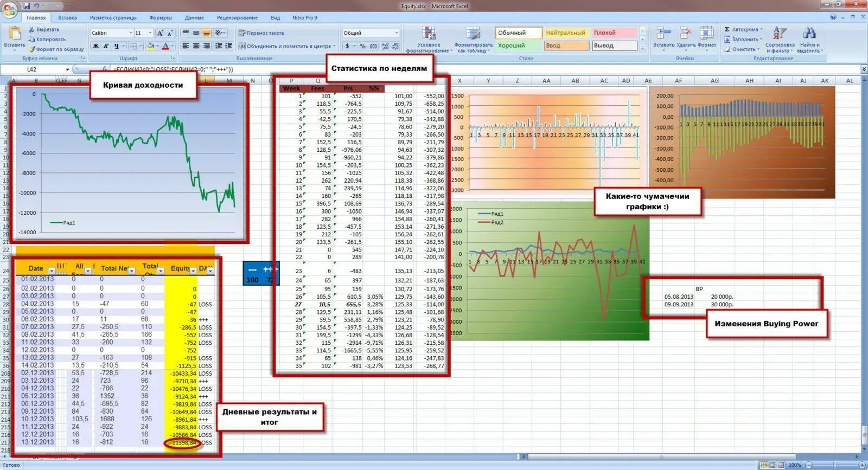Copy selection with Копировать
The image size is (868, 470).
47,40
